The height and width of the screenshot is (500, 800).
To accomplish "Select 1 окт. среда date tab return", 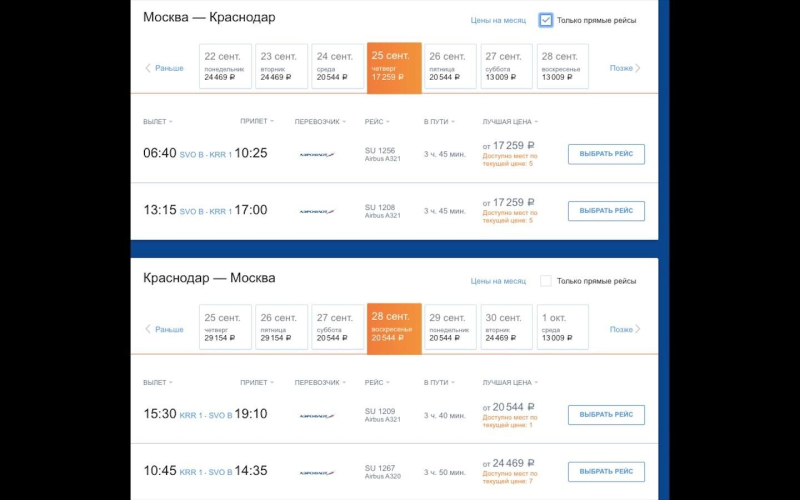I will coord(562,328).
